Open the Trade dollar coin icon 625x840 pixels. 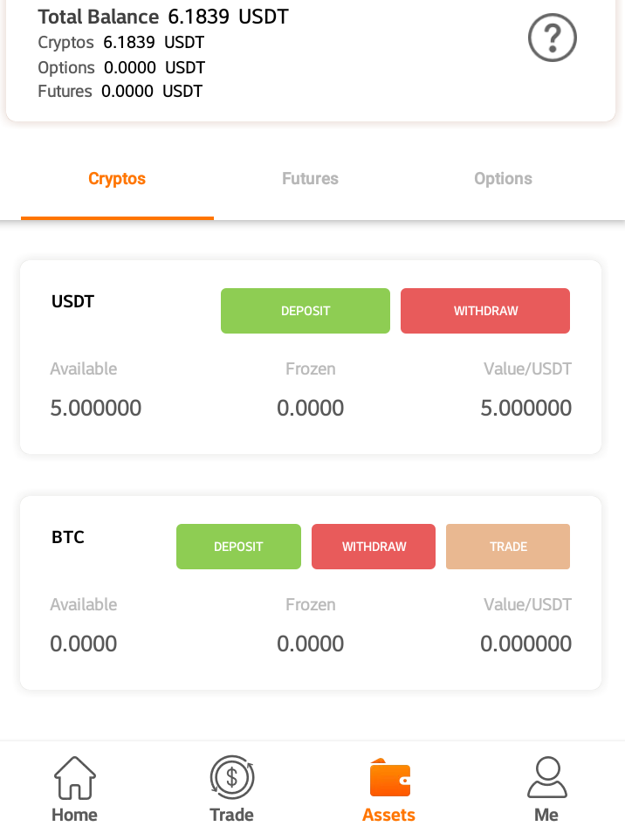[x=232, y=777]
